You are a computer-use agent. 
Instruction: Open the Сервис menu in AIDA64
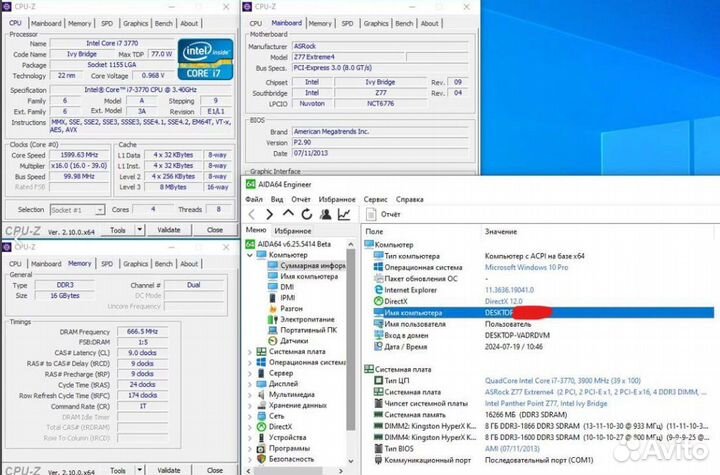(375, 199)
